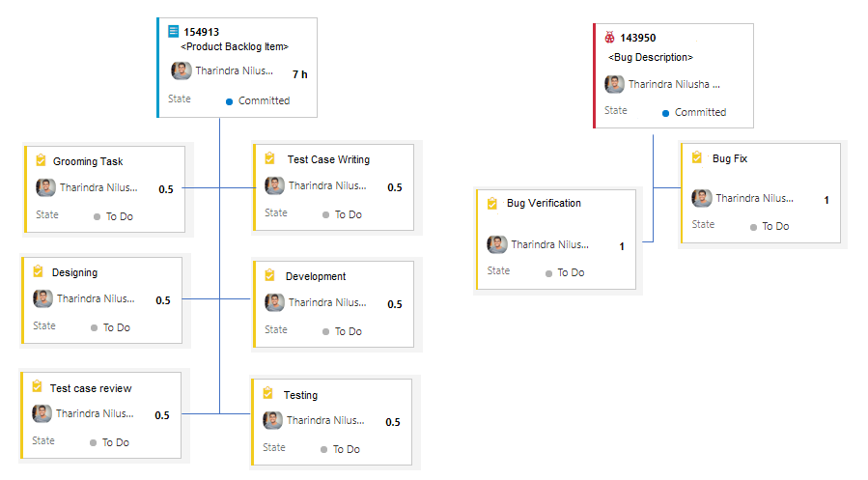Click the Testing task clipboard icon
This screenshot has height=480, width=868.
268,395
